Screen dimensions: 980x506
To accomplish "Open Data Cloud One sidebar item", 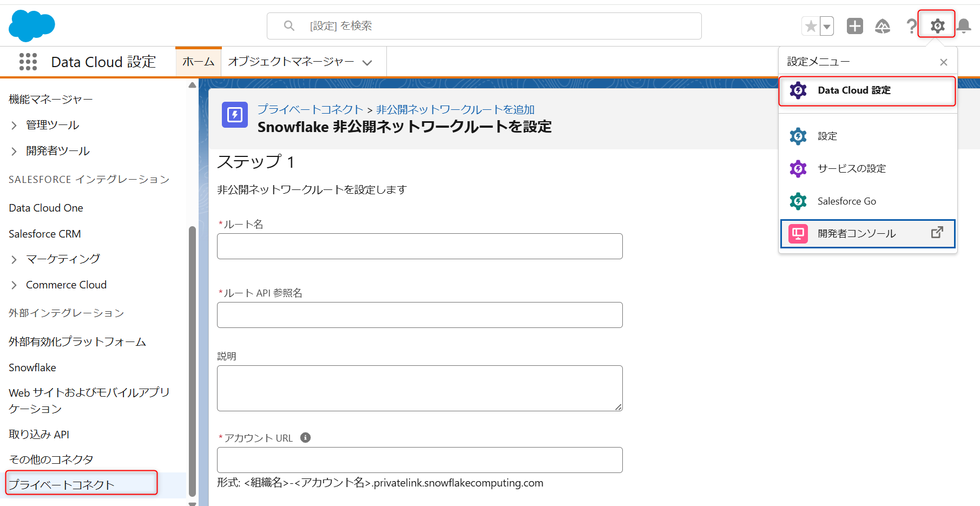I will pos(46,208).
